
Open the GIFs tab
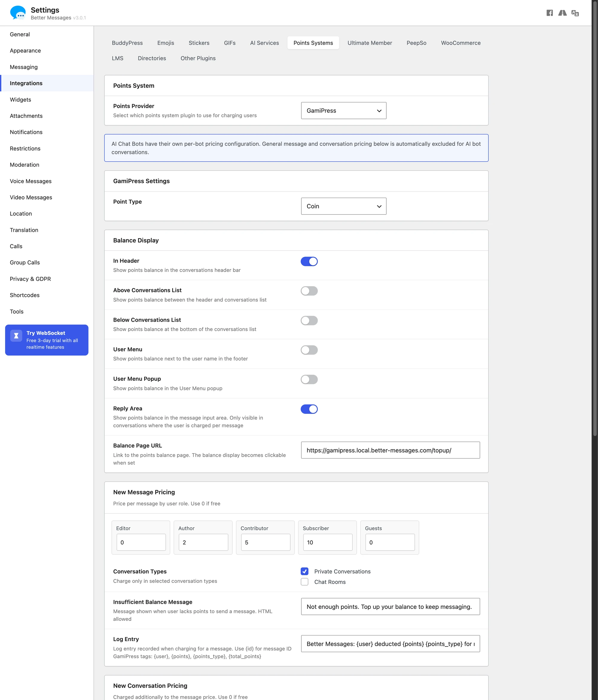(230, 43)
